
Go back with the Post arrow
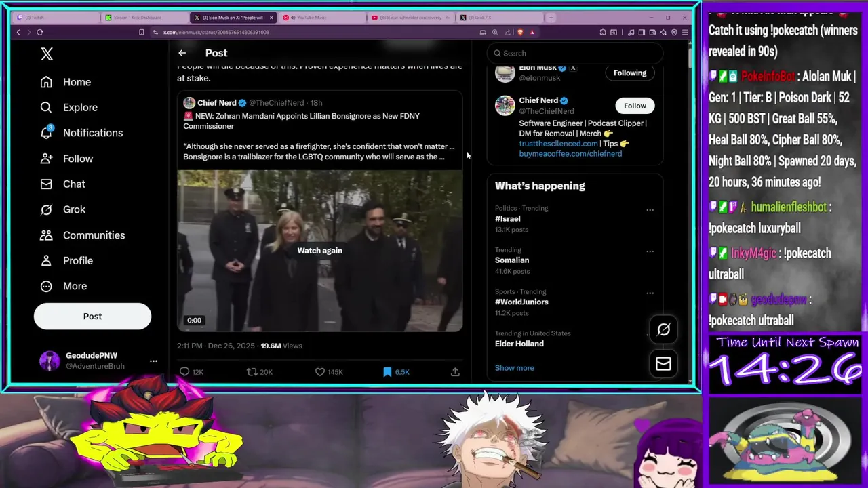coord(182,53)
